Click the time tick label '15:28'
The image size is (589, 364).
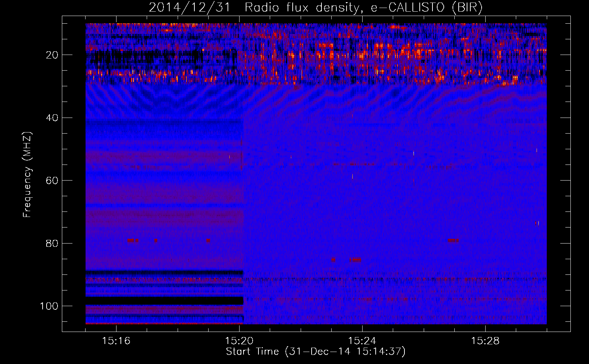[485, 341]
